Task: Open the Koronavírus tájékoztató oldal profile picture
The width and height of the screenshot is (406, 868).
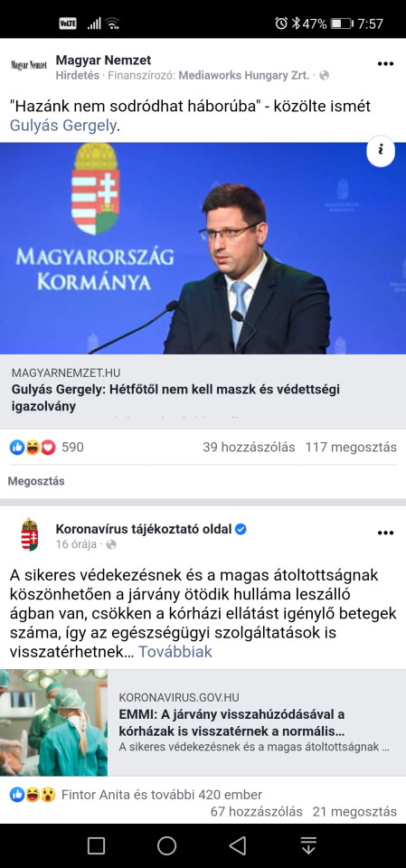Action: (29, 534)
